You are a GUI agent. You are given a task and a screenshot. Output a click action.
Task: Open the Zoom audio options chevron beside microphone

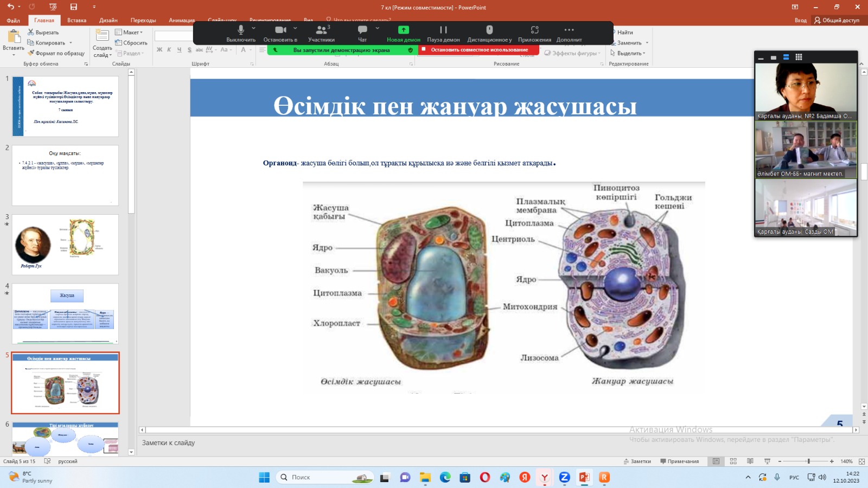coord(253,28)
